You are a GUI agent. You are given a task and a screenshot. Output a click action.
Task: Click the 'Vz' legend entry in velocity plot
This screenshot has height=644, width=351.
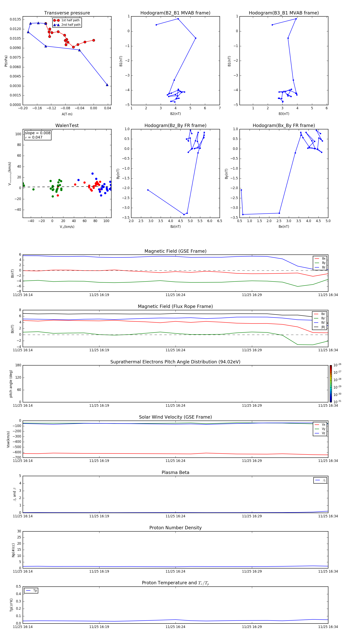pyautogui.click(x=320, y=433)
